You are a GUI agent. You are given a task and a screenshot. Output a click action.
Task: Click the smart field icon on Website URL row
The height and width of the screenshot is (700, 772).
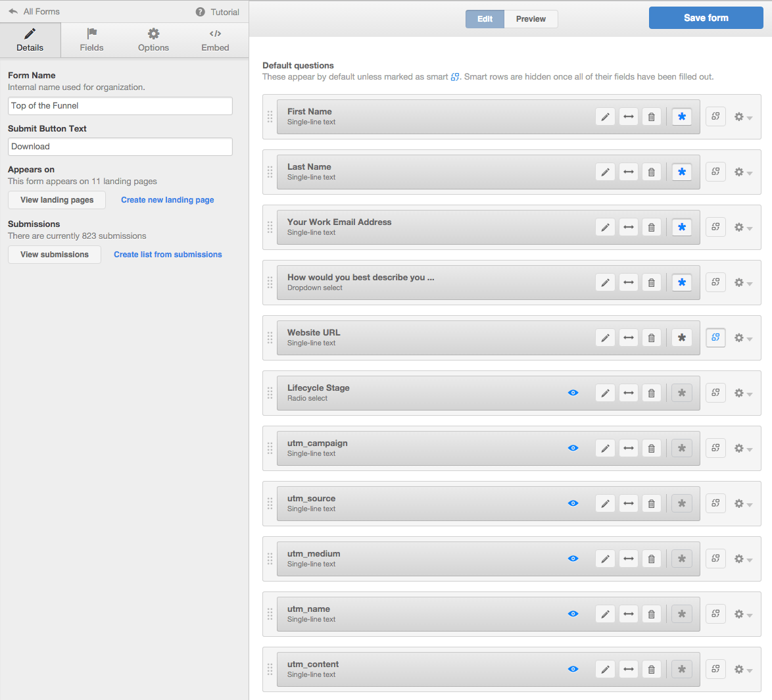(x=715, y=337)
